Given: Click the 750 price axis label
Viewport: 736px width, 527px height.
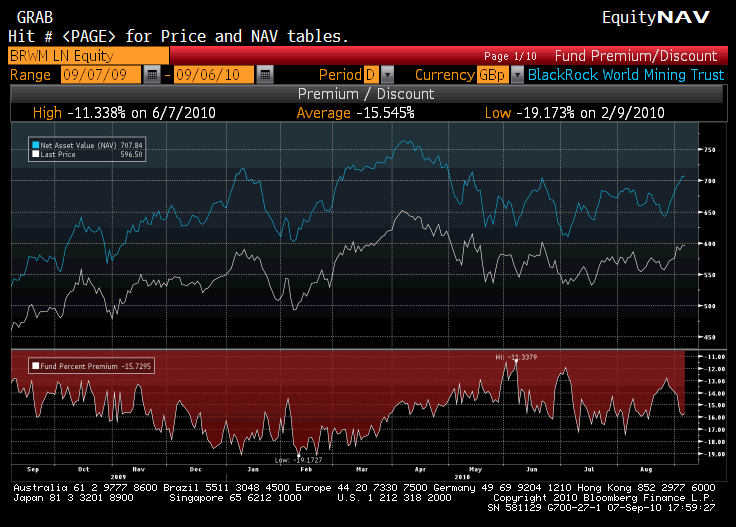Looking at the screenshot, I should 709,150.
